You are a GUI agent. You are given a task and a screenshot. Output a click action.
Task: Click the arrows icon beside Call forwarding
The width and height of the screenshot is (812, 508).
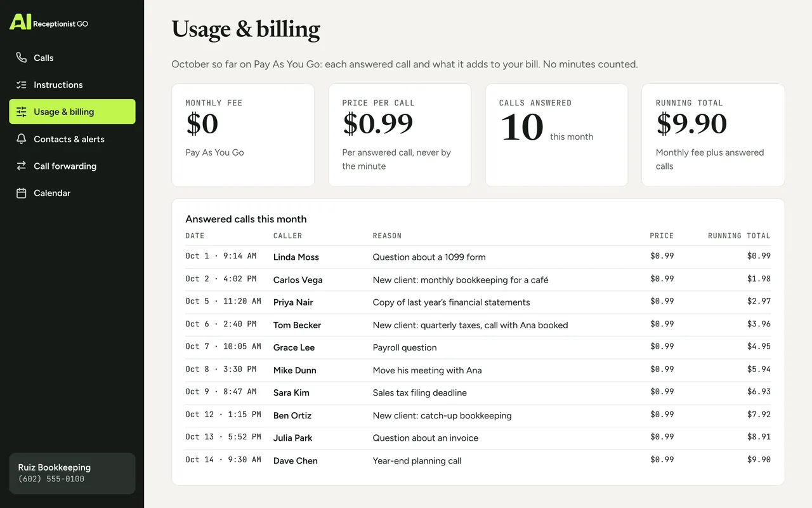click(x=22, y=166)
